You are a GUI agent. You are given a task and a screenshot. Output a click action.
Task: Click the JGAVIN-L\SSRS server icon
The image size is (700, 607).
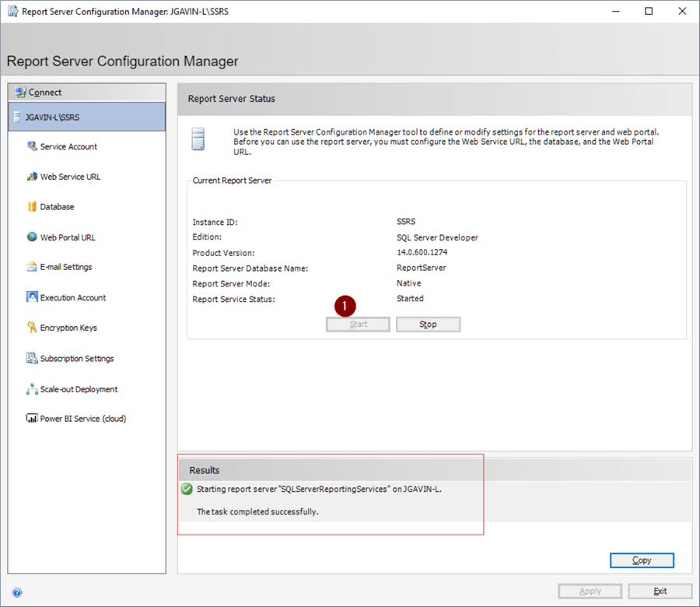17,118
